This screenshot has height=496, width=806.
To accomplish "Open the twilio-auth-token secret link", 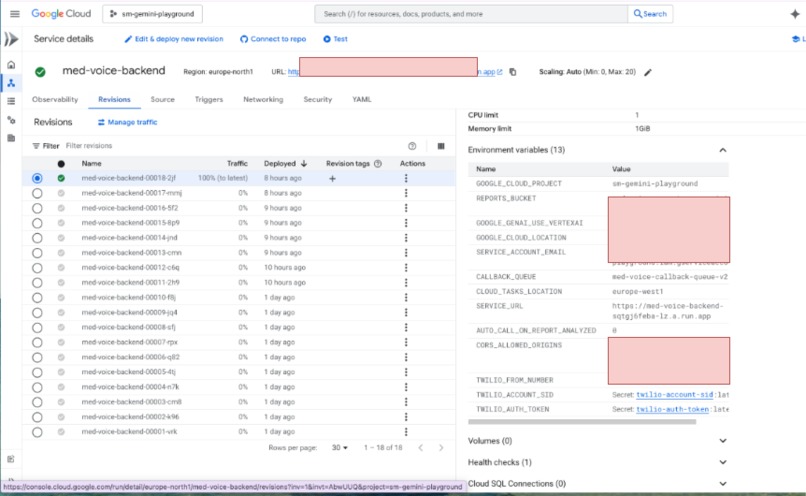I will [x=672, y=409].
